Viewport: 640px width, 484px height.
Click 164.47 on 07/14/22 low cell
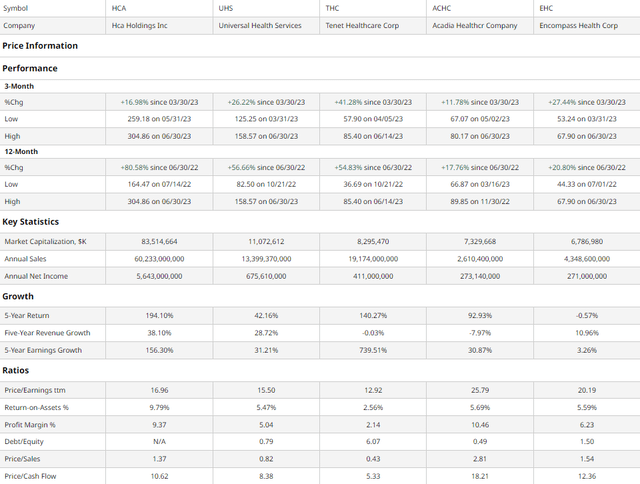pyautogui.click(x=159, y=184)
